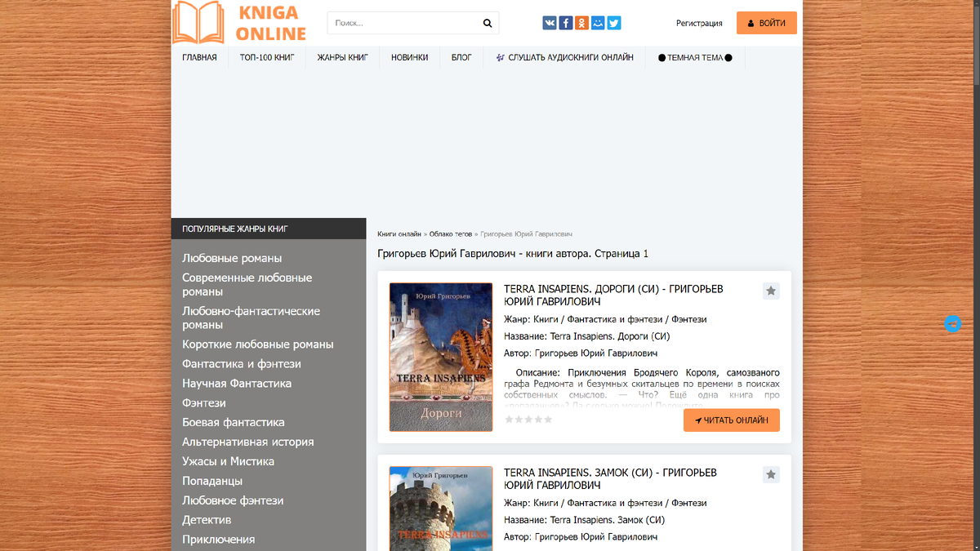Toggle the ТЕМНАЯ ТЕМА dark theme
The height and width of the screenshot is (551, 980).
695,58
